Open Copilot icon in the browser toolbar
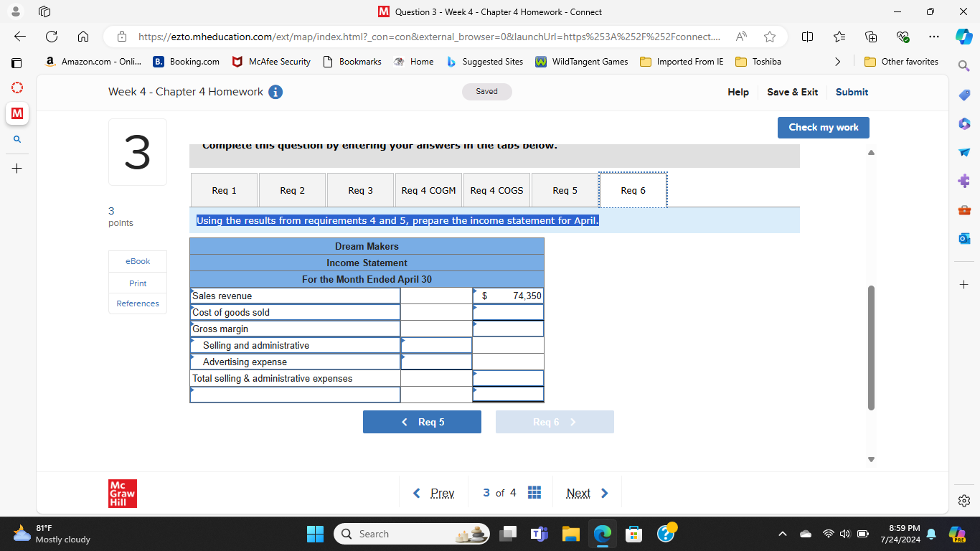This screenshot has width=980, height=551. [x=963, y=36]
